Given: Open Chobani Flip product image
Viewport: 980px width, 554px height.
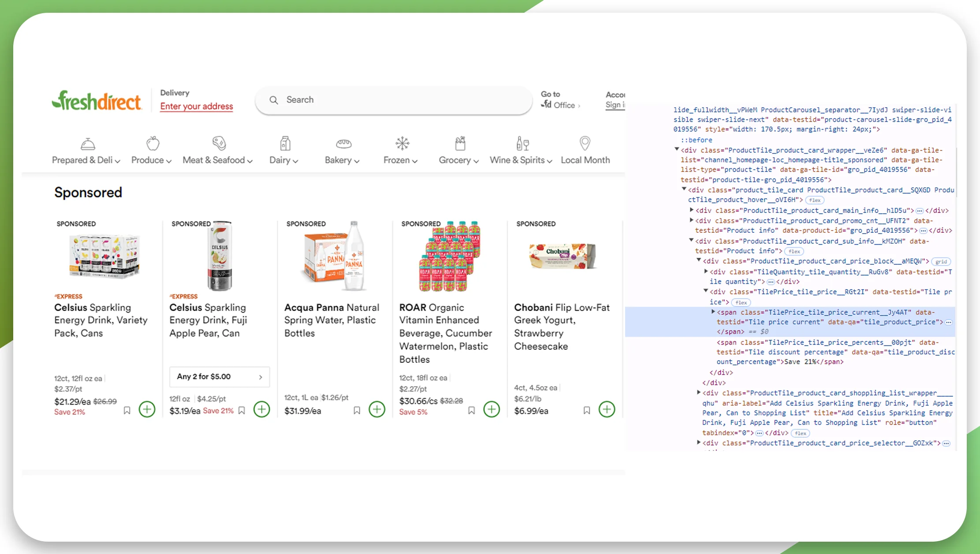Looking at the screenshot, I should 563,256.
